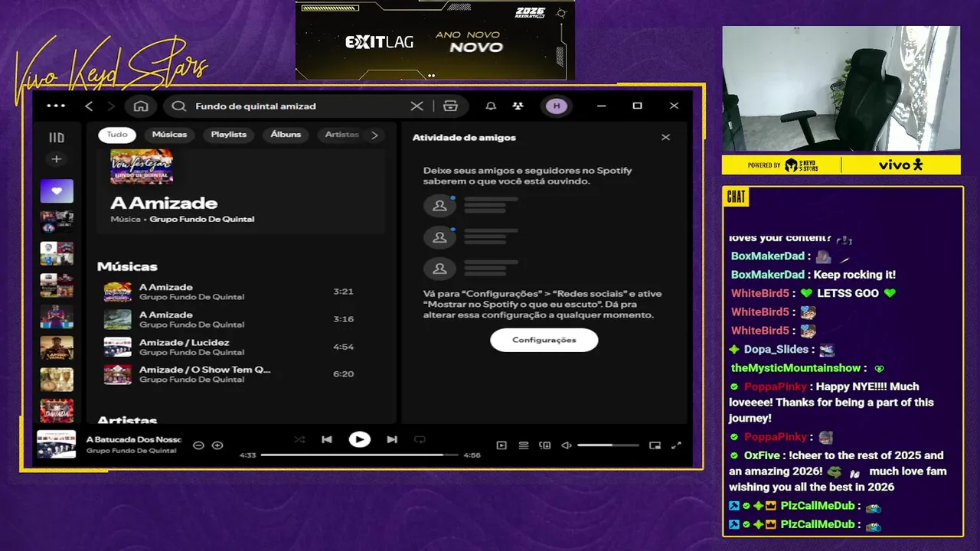
Task: Click the BoxMakerDad: Keep rocking it! chat message
Action: [813, 275]
